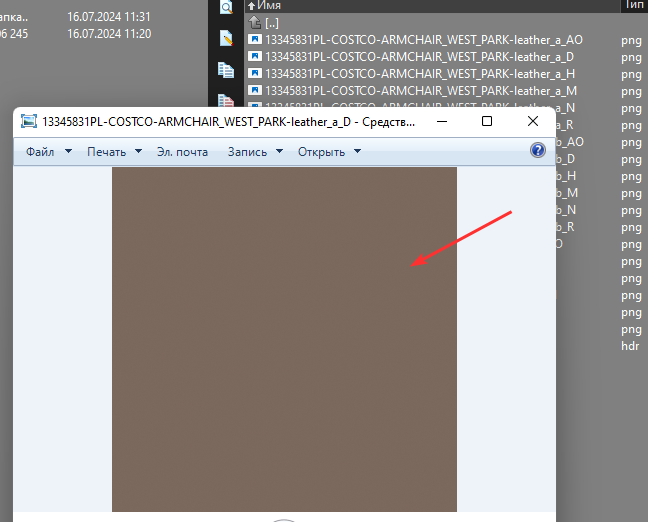Click the up-folder icon beside [..]

tap(255, 22)
